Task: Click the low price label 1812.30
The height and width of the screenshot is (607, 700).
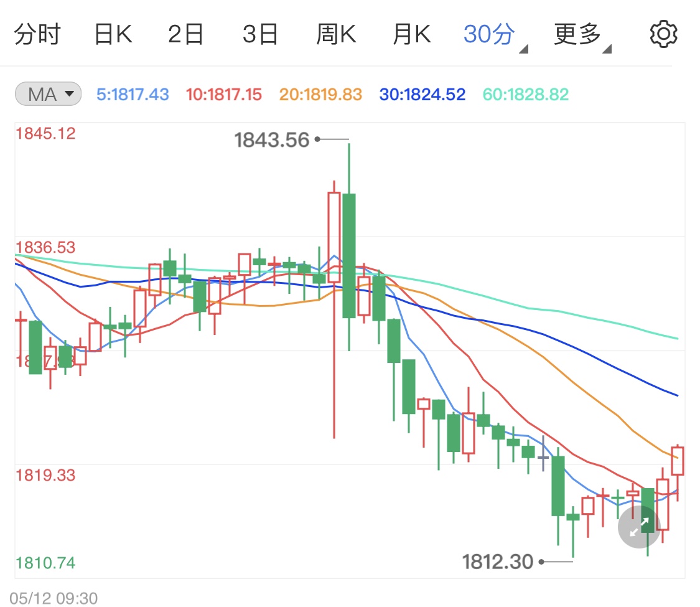Action: tap(497, 562)
